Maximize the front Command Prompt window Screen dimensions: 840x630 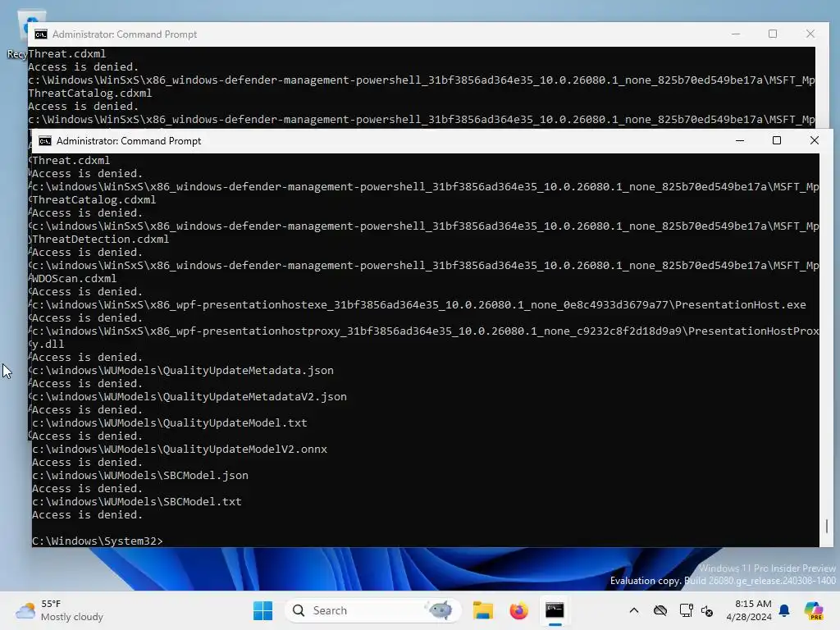point(777,140)
